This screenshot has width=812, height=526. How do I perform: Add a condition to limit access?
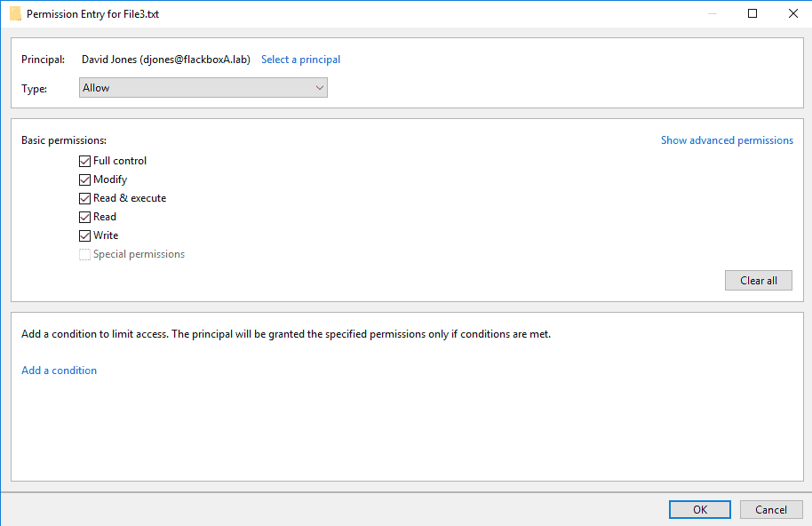[59, 371]
